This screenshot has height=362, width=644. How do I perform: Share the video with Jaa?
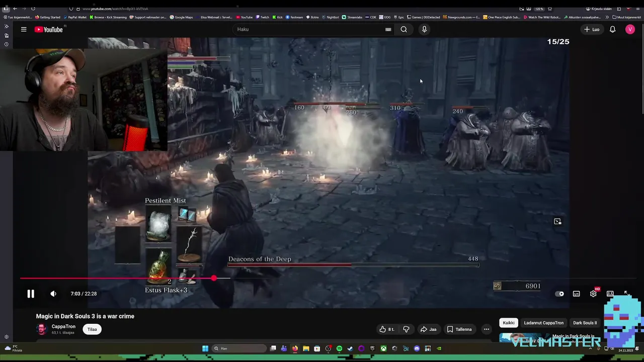[x=429, y=329]
